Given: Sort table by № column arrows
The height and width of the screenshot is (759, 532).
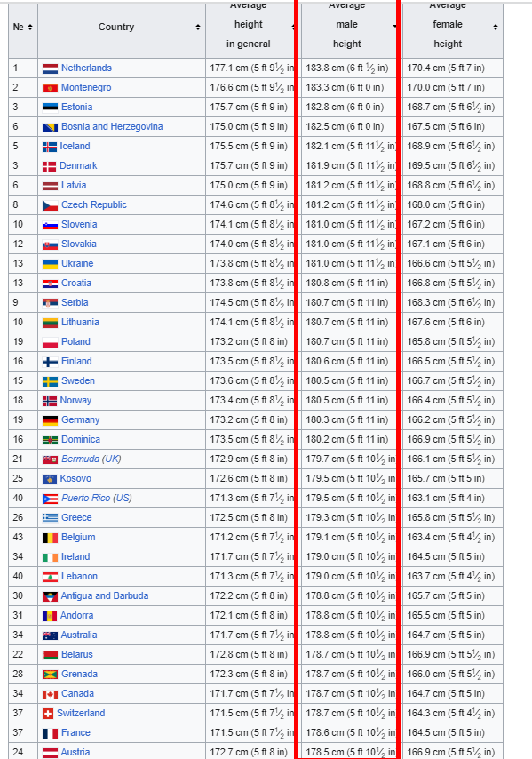Looking at the screenshot, I should pos(30,27).
